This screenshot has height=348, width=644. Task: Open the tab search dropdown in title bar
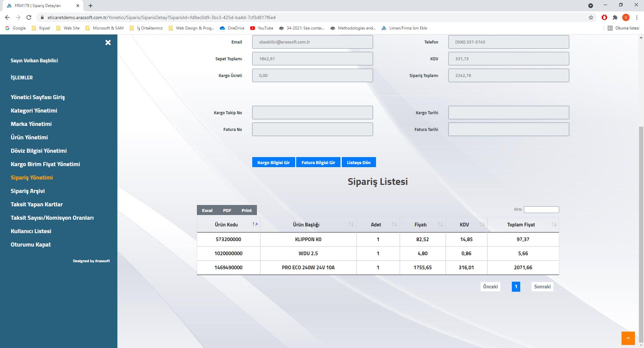[591, 6]
